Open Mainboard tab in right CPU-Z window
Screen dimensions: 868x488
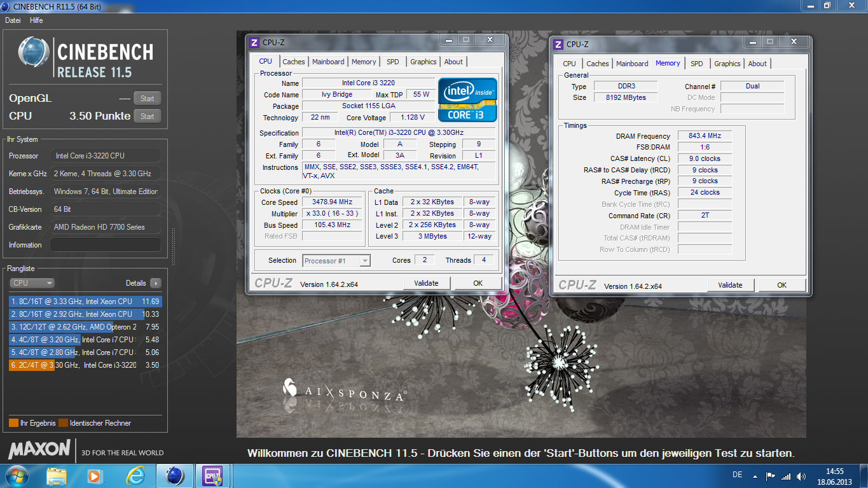tap(632, 64)
